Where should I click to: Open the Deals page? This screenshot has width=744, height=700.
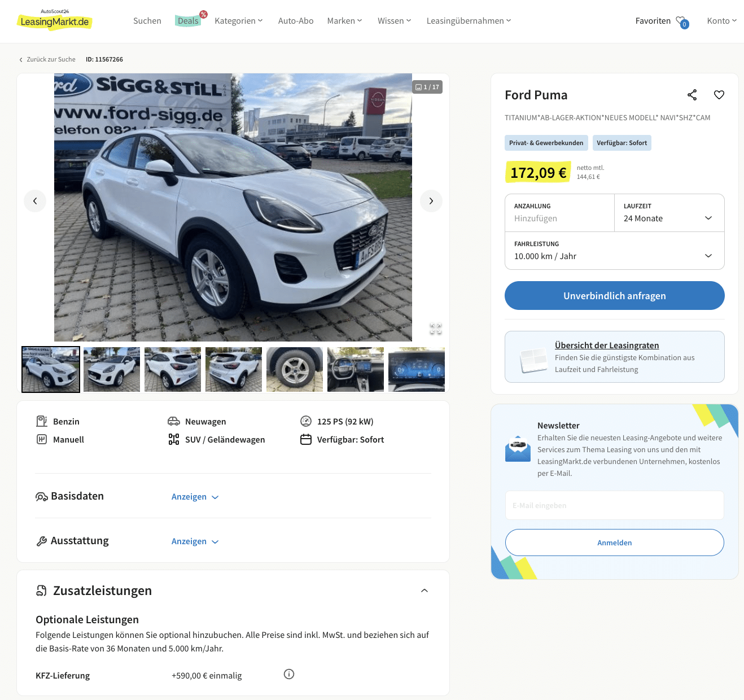(x=188, y=21)
